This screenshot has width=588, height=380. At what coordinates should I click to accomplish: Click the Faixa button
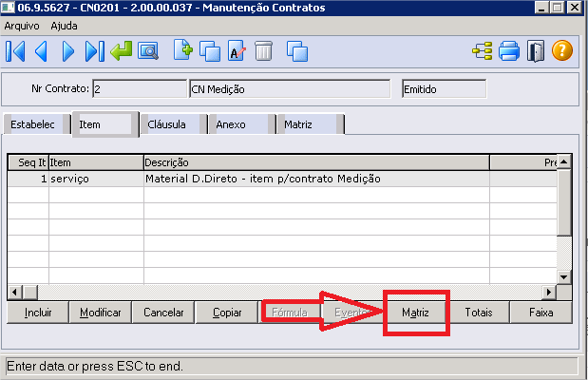tap(541, 313)
